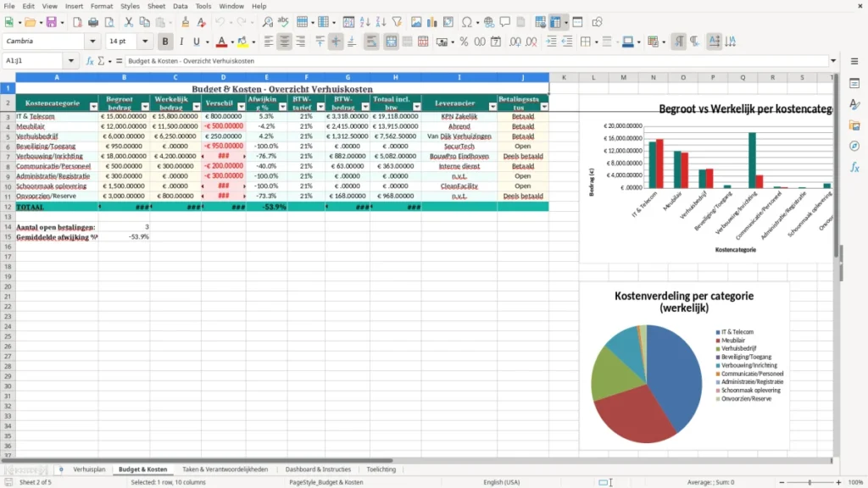This screenshot has width=868, height=488.
Task: Open the Styles menu
Action: click(x=130, y=6)
